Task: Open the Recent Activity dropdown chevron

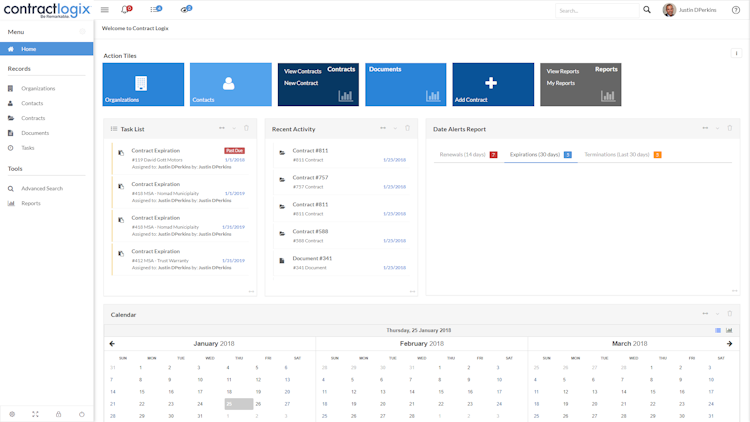Action: pos(395,128)
